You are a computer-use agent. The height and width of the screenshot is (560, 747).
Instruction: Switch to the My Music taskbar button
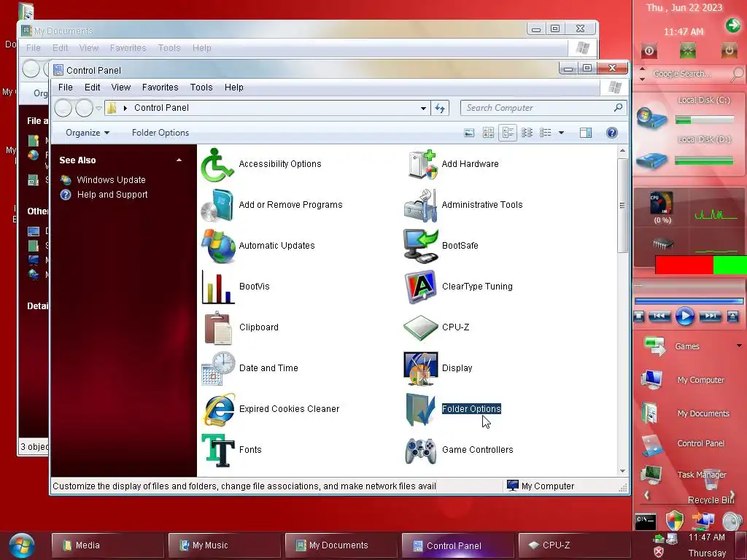225,545
